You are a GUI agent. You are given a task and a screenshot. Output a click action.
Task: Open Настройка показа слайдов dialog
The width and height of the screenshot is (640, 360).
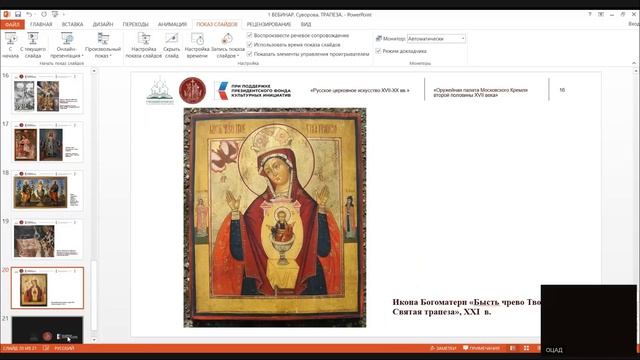pos(144,45)
